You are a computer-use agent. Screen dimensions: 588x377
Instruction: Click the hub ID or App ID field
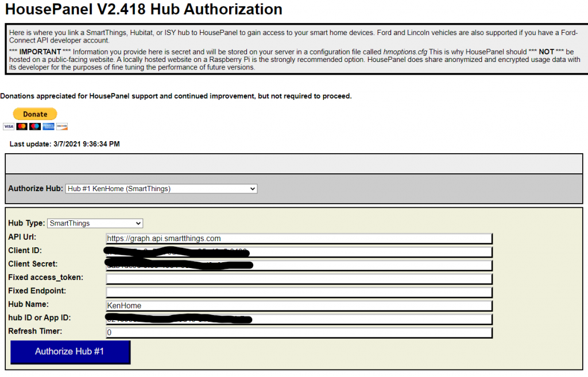[299, 319]
